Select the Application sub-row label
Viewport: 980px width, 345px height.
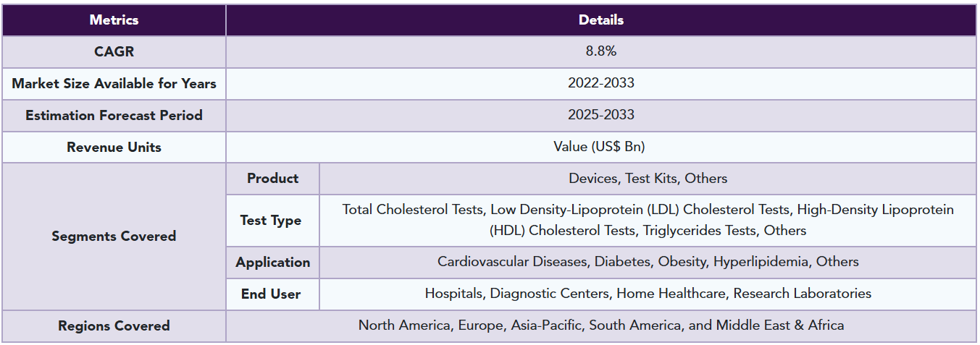(272, 263)
